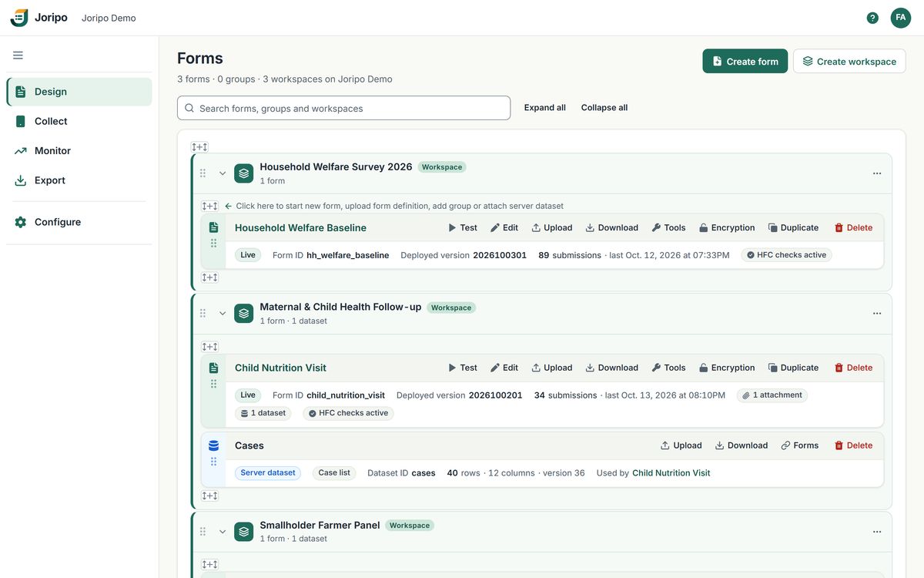Viewport: 924px width, 578px height.
Task: Open Forms for the Cases dataset
Action: pos(800,446)
